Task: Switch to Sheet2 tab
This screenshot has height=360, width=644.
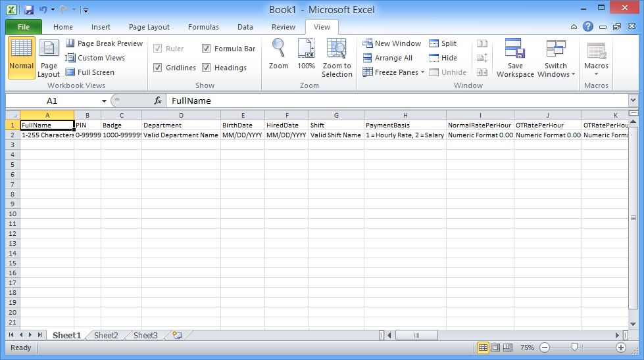Action: (106, 335)
